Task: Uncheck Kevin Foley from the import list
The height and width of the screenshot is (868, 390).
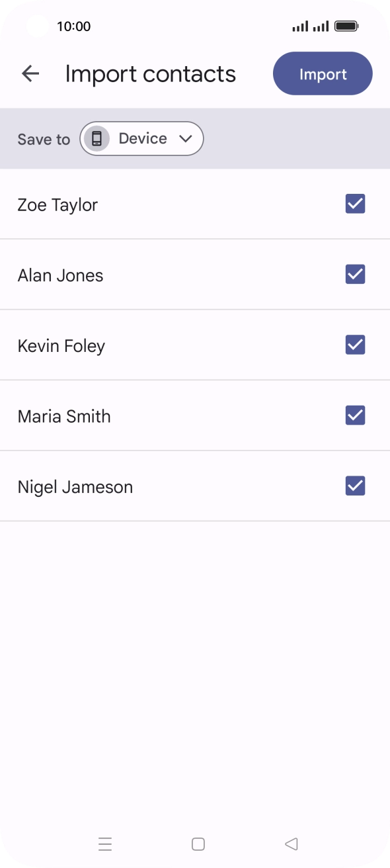Action: (354, 345)
